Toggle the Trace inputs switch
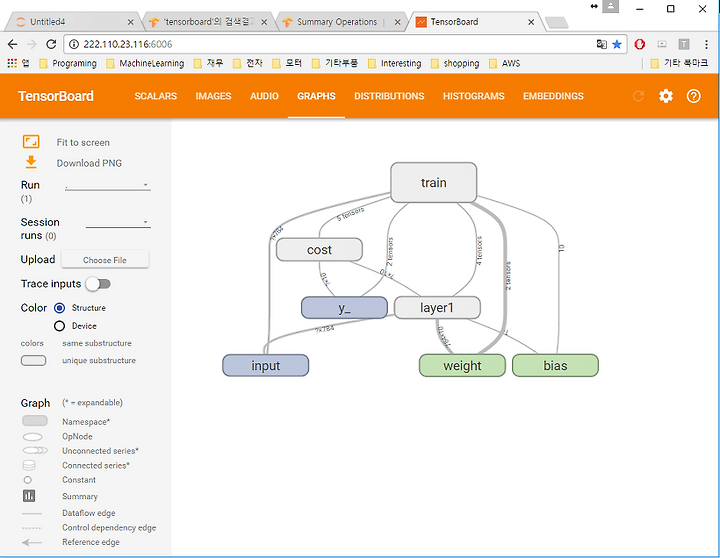This screenshot has width=720, height=558. point(99,284)
